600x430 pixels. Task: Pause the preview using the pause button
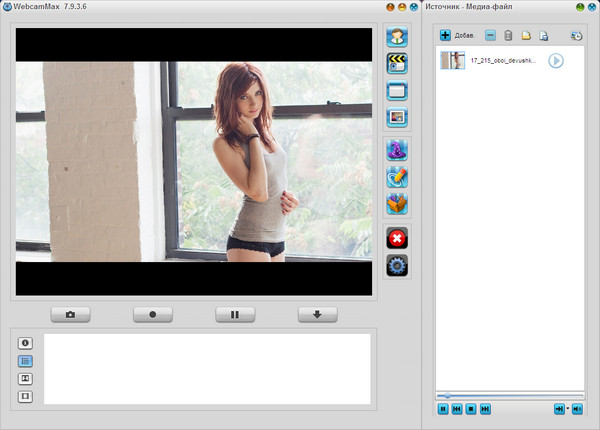click(235, 314)
